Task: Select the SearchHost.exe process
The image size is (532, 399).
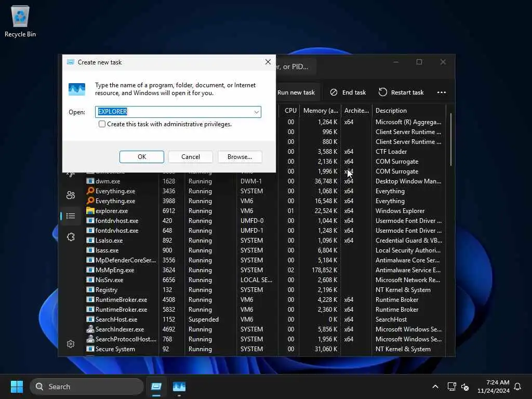Action: click(264, 320)
